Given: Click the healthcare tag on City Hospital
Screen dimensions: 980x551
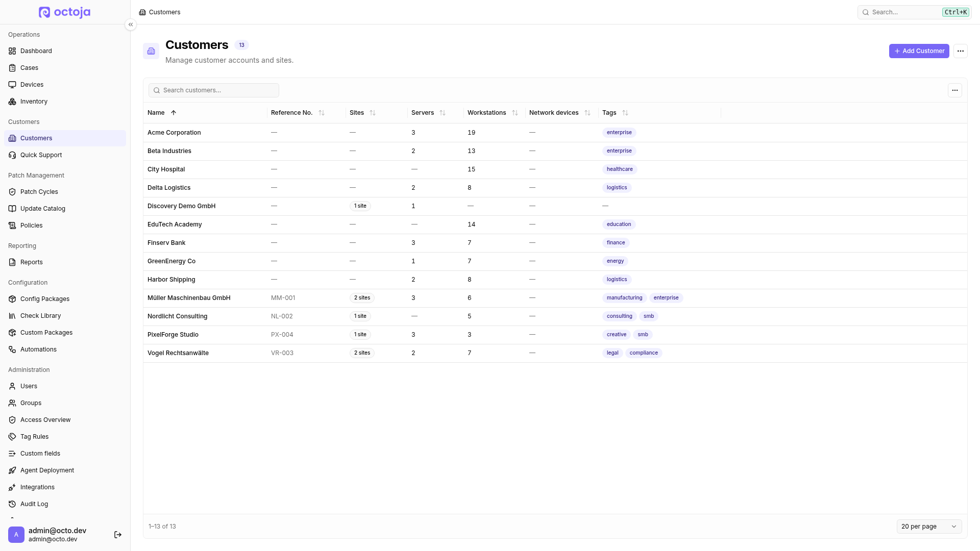Looking at the screenshot, I should [x=620, y=169].
